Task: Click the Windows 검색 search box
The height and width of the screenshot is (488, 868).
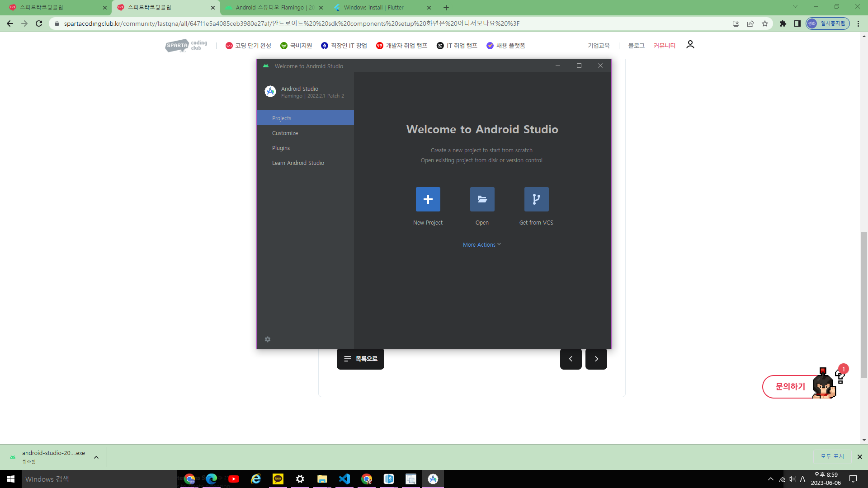Action: click(x=99, y=479)
